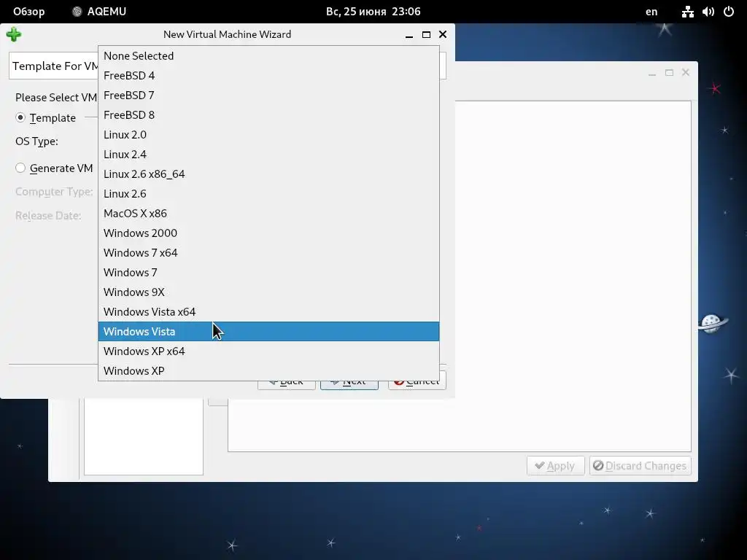Select Windows Vista x64 template
Screen dimensions: 747x560
(x=268, y=312)
